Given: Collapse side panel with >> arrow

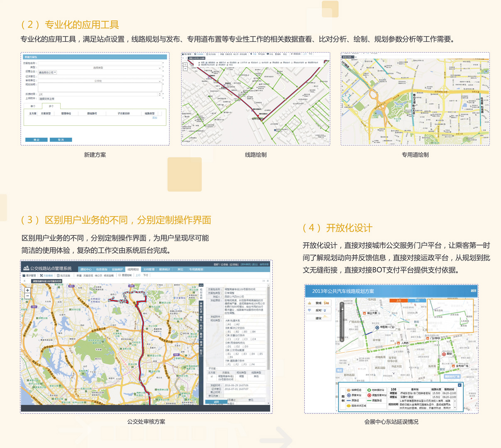Looking at the screenshot, I should click(201, 285).
